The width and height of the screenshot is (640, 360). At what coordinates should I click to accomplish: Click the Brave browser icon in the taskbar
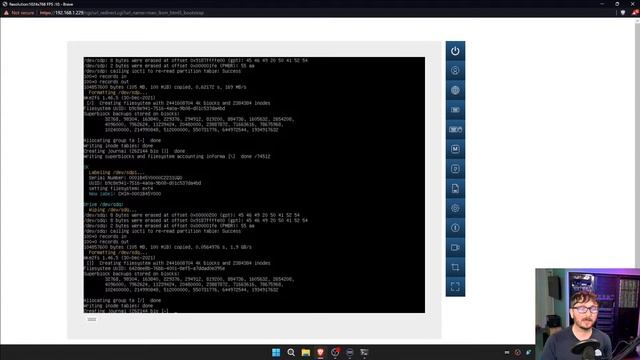click(320, 352)
